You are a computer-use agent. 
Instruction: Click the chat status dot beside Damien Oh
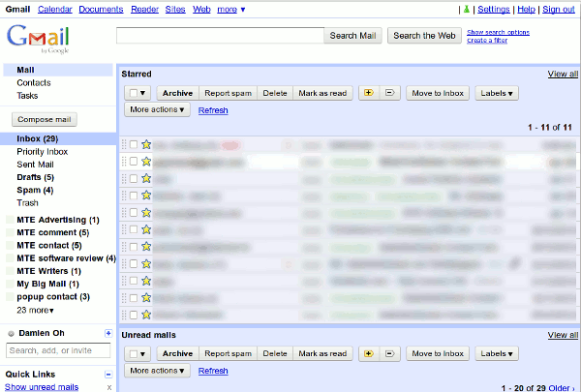point(11,334)
